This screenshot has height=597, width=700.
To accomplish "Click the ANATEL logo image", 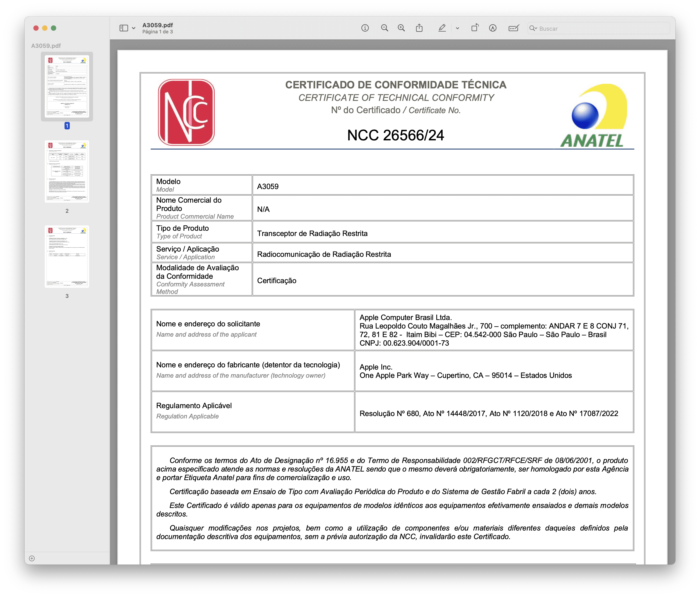I will 594,116.
